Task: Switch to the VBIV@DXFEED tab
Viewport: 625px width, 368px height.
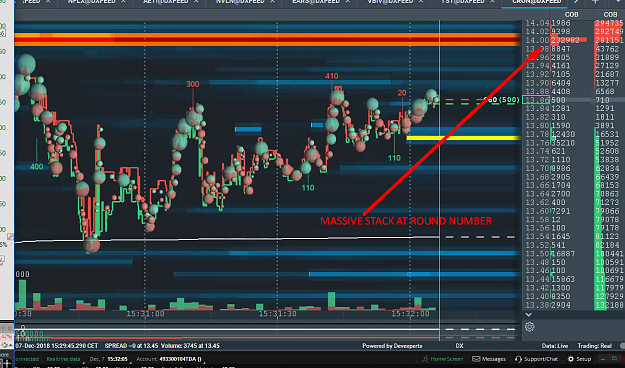Action: [390, 2]
